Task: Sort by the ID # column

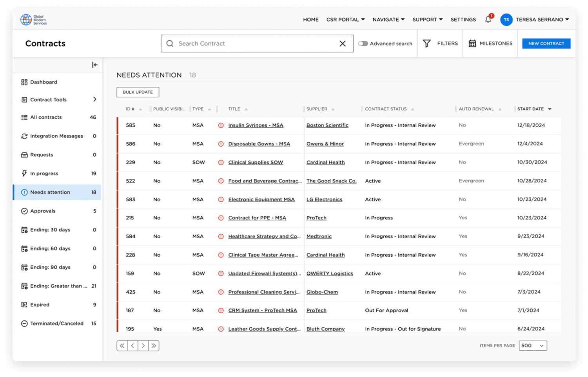Action: 134,109
